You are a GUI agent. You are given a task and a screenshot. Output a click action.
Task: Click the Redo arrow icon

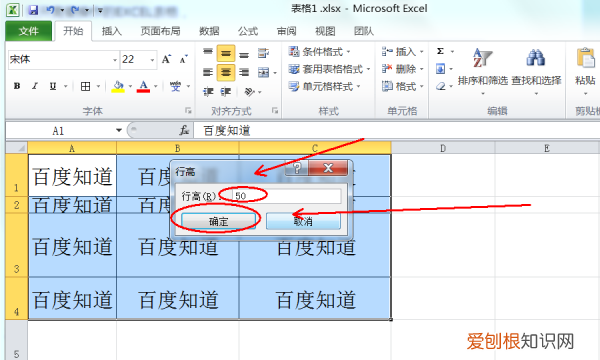[75, 10]
